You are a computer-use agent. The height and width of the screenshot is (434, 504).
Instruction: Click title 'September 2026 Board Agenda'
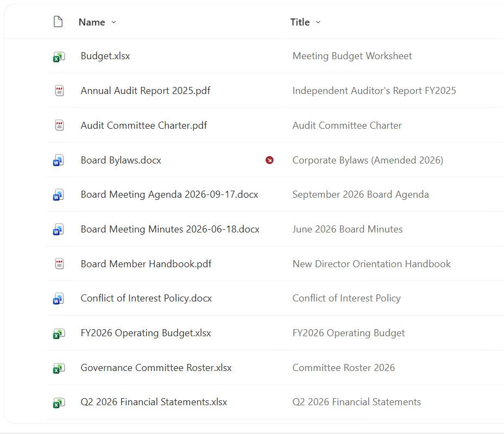[361, 194]
